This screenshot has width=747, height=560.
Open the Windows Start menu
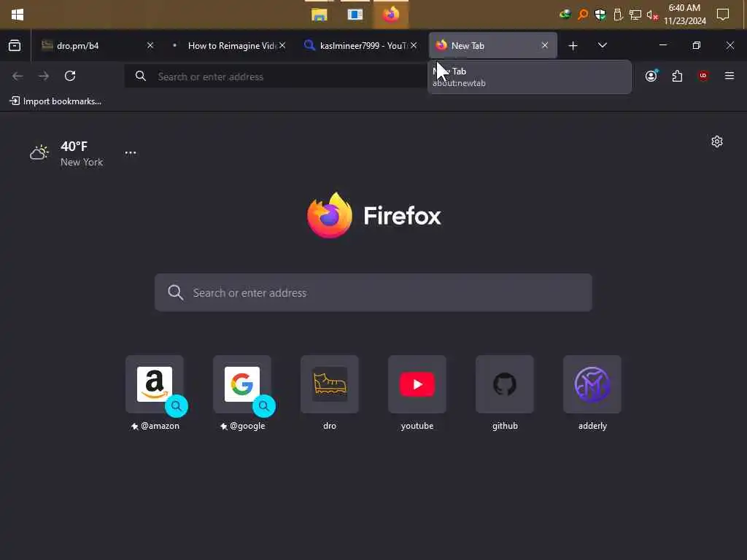[x=18, y=15]
